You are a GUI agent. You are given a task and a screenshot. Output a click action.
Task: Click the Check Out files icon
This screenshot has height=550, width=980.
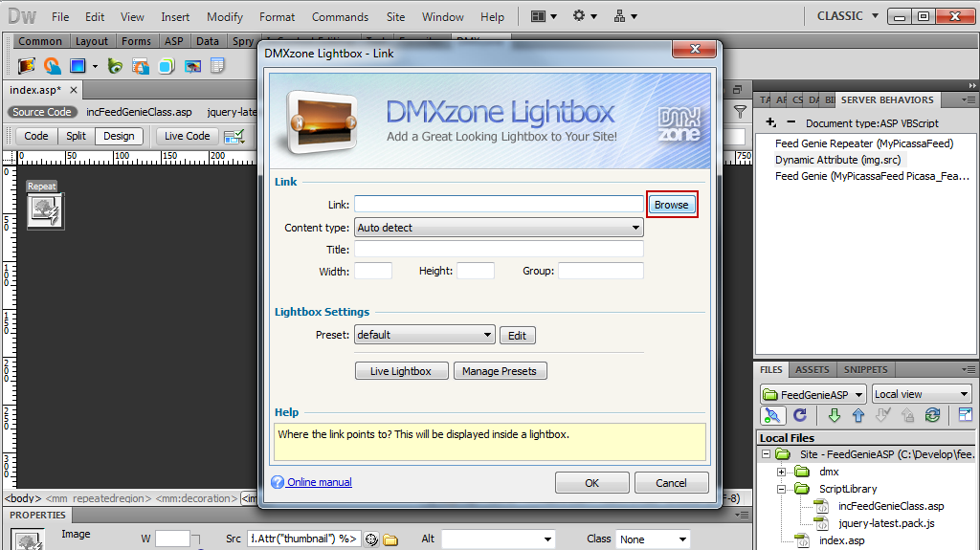(882, 415)
